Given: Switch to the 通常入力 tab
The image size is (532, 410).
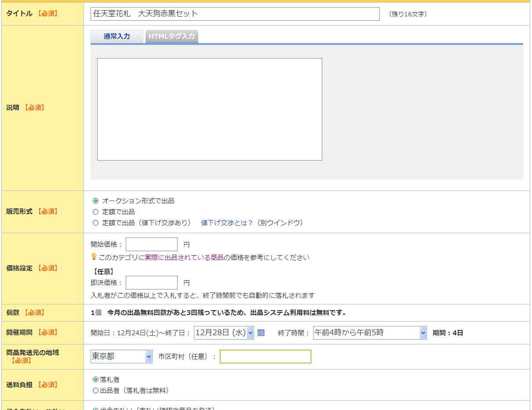Looking at the screenshot, I should [x=117, y=37].
